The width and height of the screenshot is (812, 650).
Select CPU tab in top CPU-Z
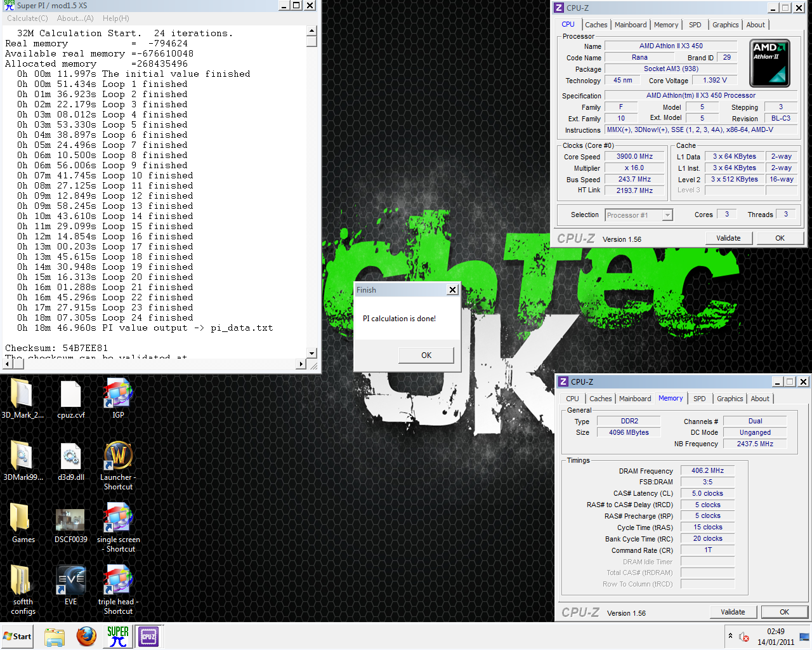pos(568,24)
